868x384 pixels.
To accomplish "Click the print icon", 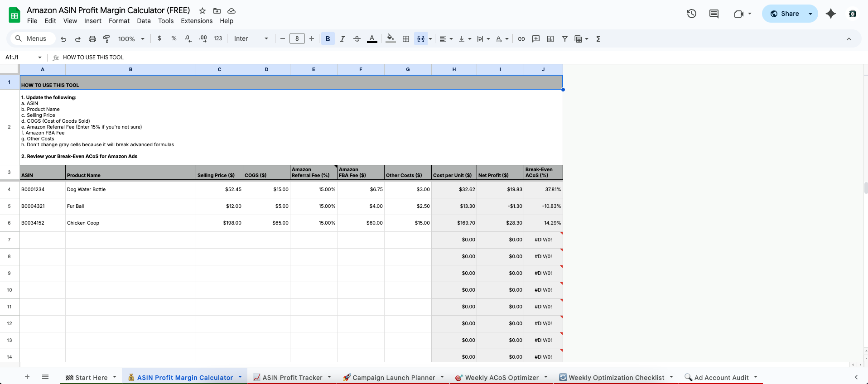I will [92, 39].
